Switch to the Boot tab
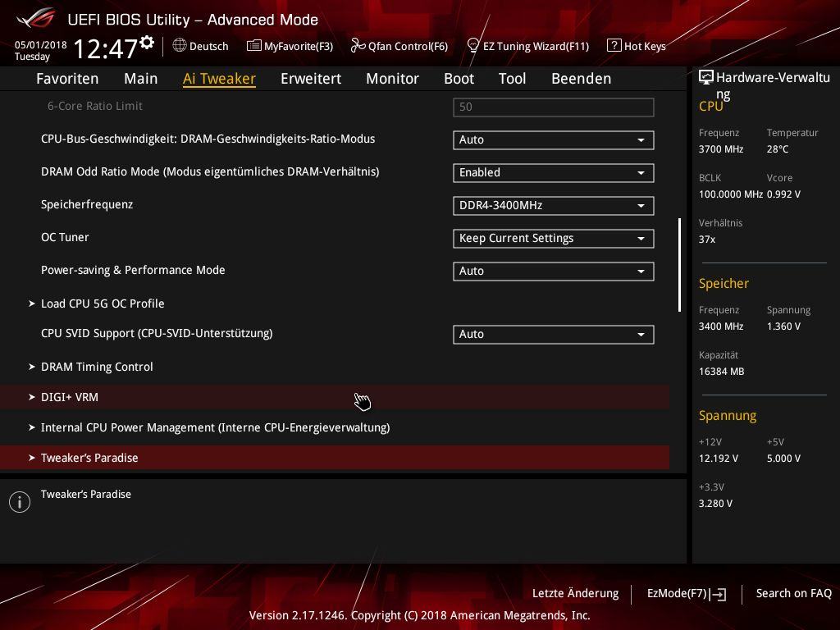Image resolution: width=840 pixels, height=630 pixels. [459, 79]
